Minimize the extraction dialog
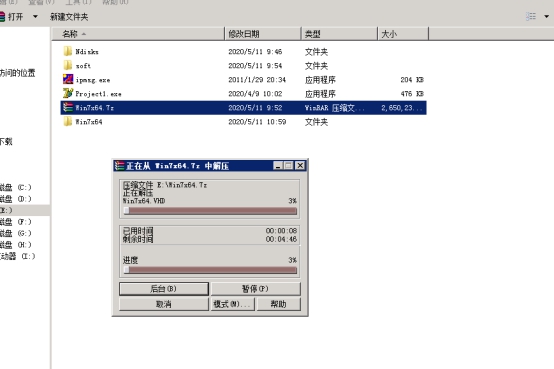This screenshot has height=369, width=554. click(278, 165)
